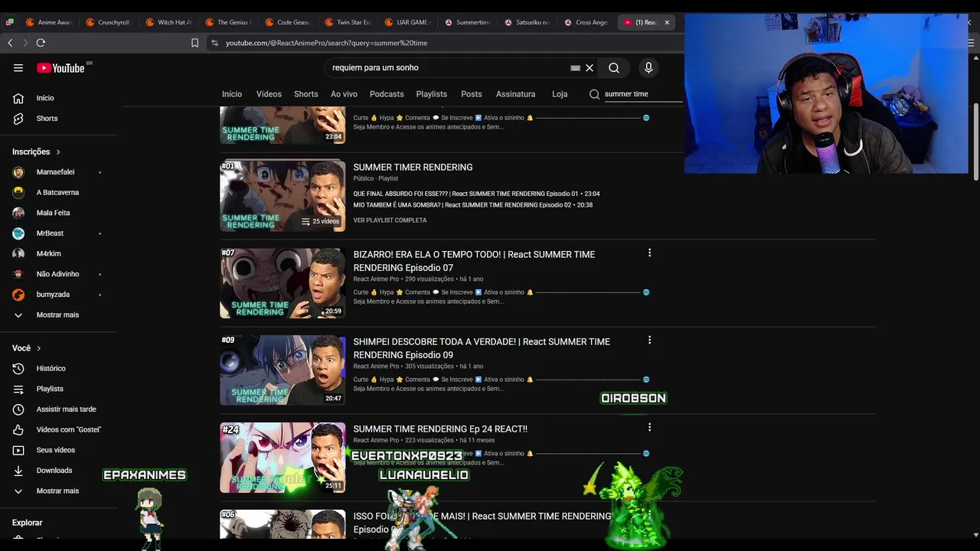Click the 25 vídeos playlist thumbnail
This screenshot has width=980, height=551.
(x=283, y=196)
